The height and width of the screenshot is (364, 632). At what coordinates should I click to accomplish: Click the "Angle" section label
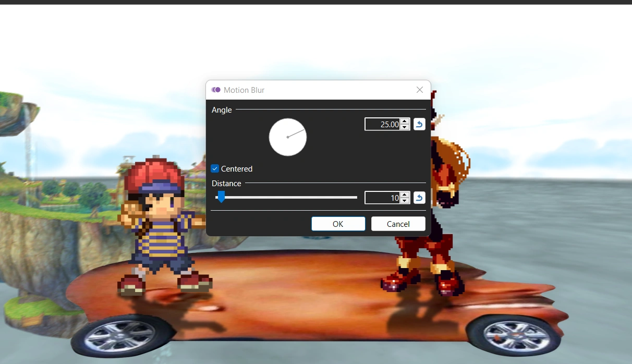222,110
